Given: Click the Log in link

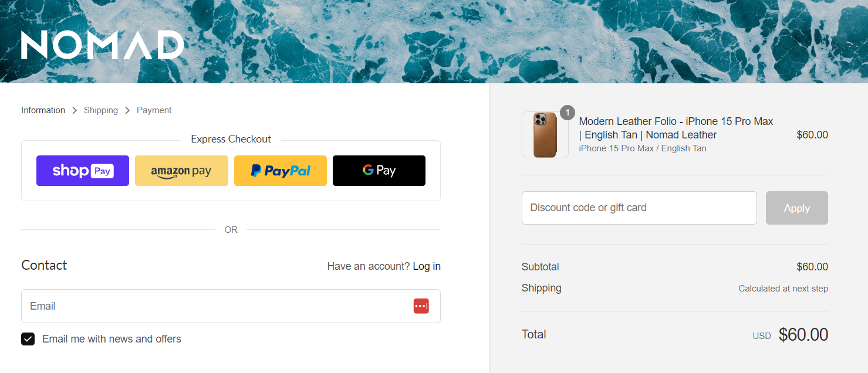Looking at the screenshot, I should (427, 266).
